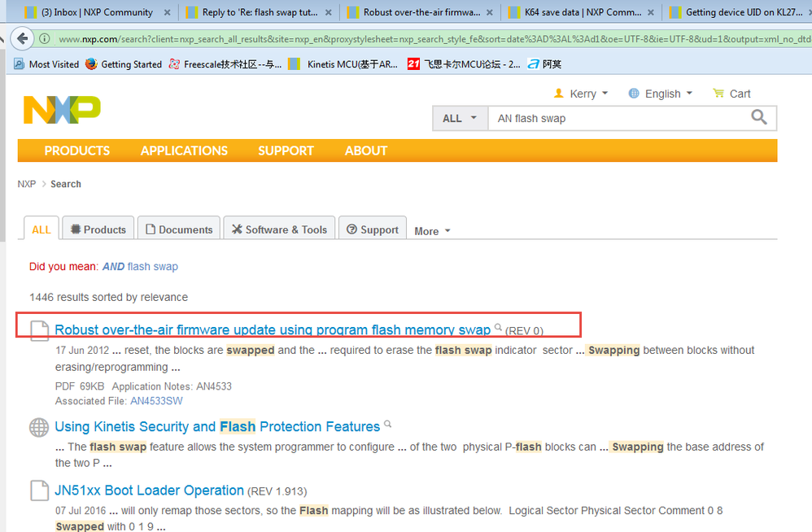This screenshot has height=532, width=812.
Task: Open the 阿莫 bookmark
Action: coord(544,64)
